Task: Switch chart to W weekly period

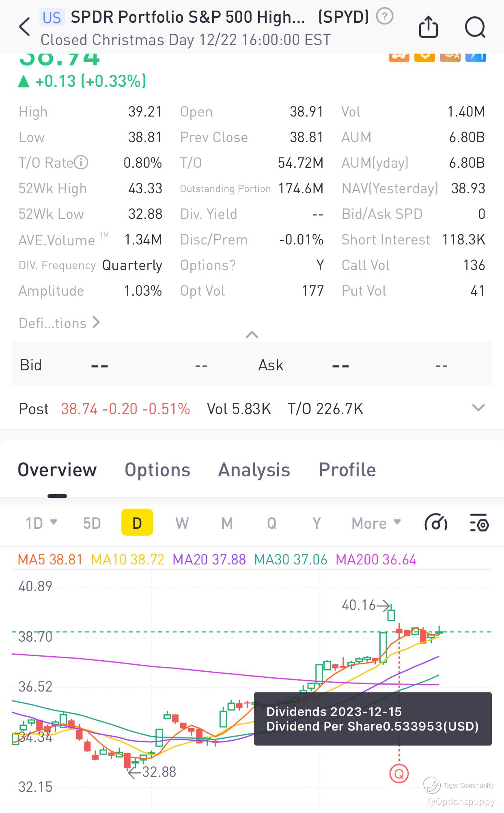Action: (x=182, y=523)
